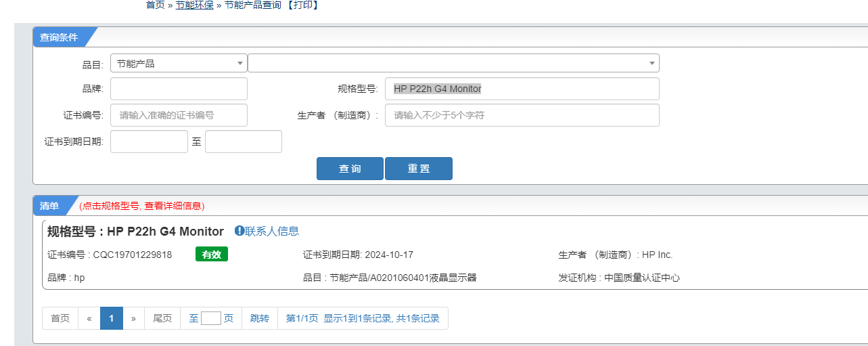Click the 重置 reset button
Screen dimensions: 868x346
pos(419,169)
